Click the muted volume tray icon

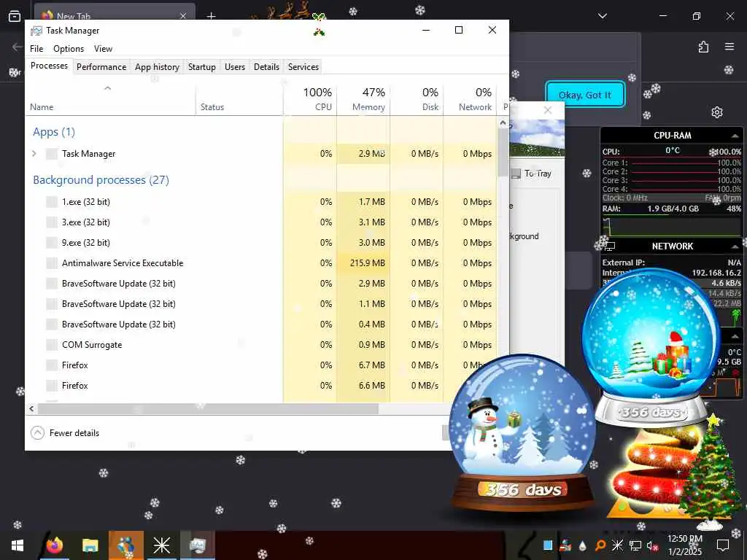[652, 545]
